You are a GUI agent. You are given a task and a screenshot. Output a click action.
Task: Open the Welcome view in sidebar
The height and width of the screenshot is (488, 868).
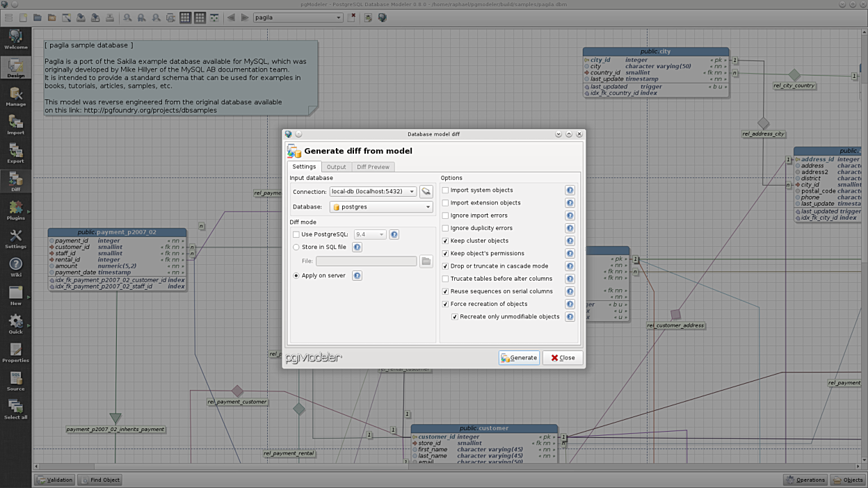coord(15,39)
